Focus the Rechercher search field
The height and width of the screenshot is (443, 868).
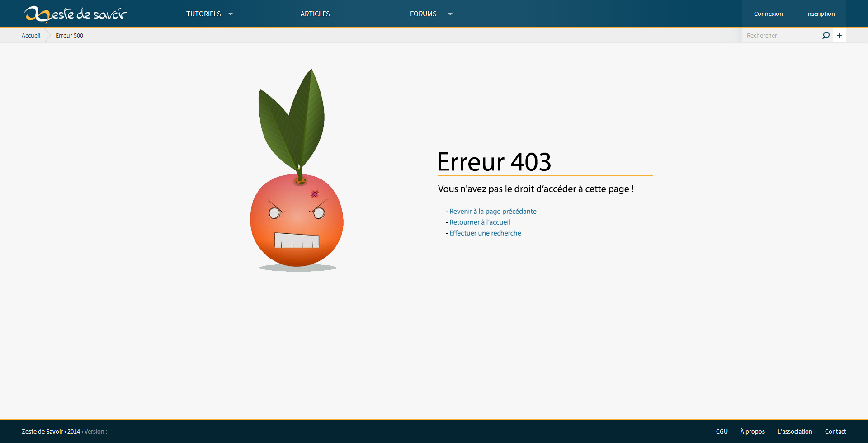point(781,35)
